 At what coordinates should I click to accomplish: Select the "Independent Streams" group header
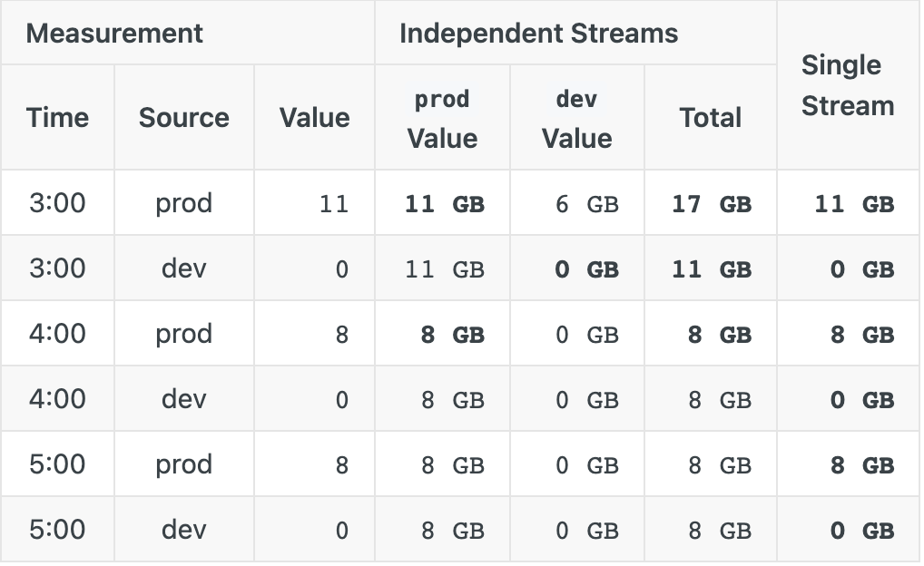(x=538, y=34)
